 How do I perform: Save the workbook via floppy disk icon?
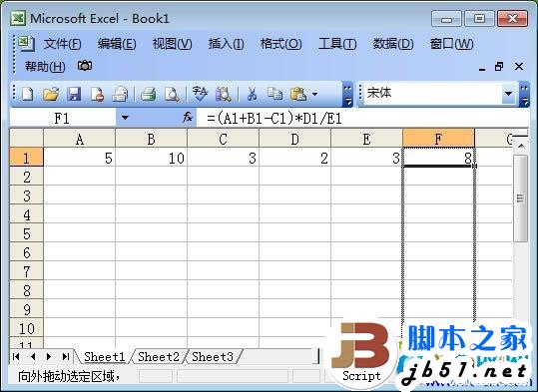[x=74, y=94]
